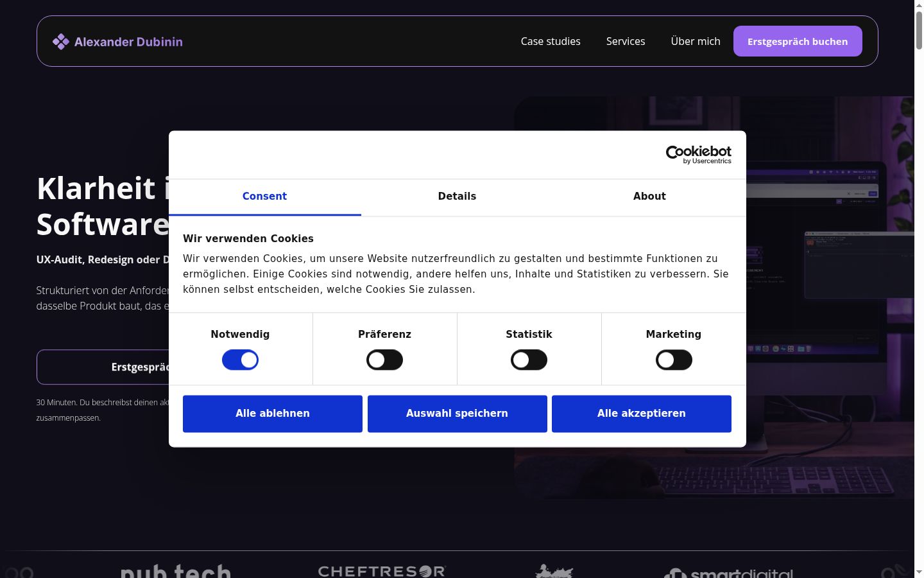924x578 pixels.
Task: Switch to the Details tab
Action: (x=457, y=197)
